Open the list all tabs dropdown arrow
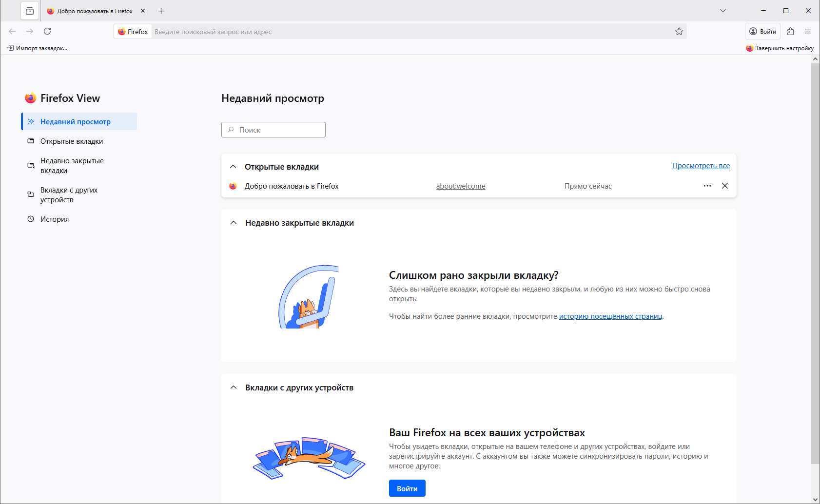The width and height of the screenshot is (820, 504). tap(723, 11)
